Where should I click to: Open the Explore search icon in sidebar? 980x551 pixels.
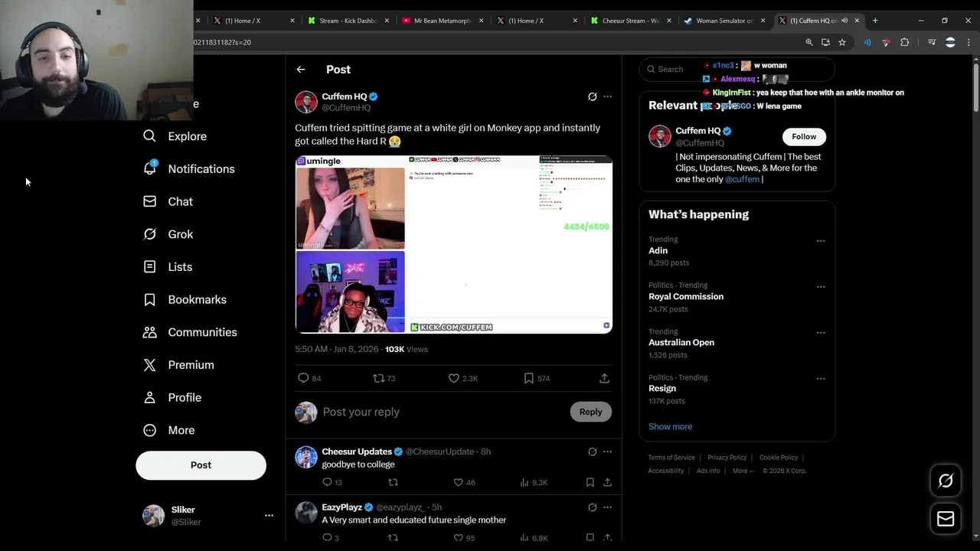click(x=150, y=136)
